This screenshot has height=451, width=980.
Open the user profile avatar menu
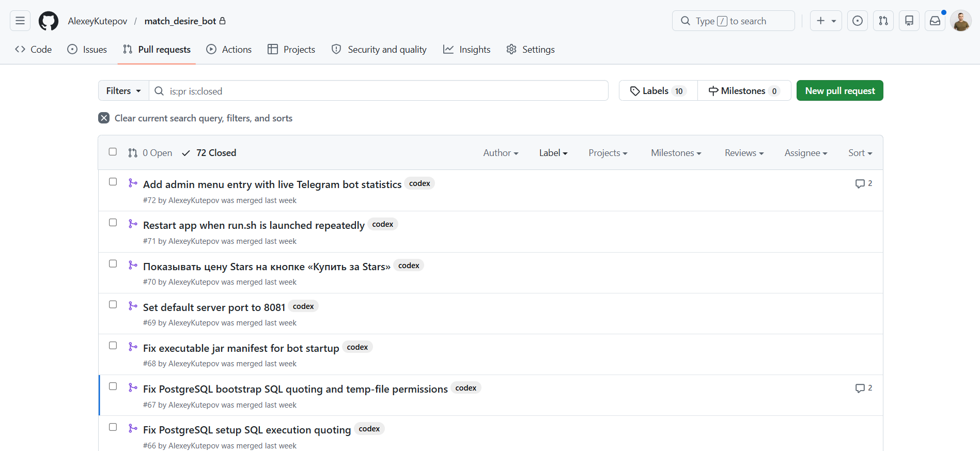coord(961,21)
